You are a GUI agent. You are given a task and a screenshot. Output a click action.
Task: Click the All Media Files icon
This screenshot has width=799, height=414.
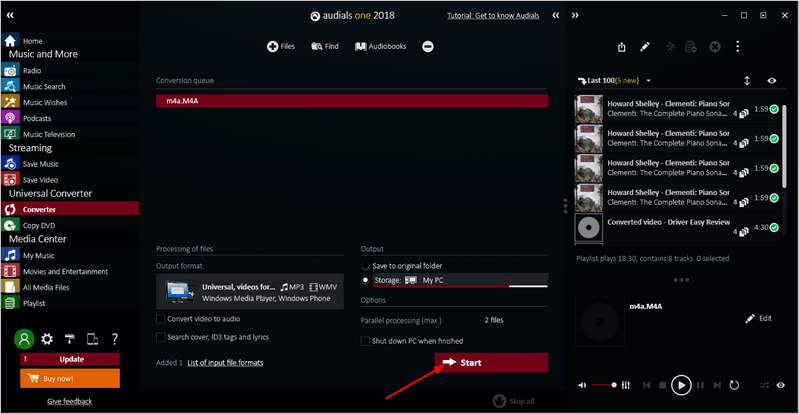pos(10,287)
